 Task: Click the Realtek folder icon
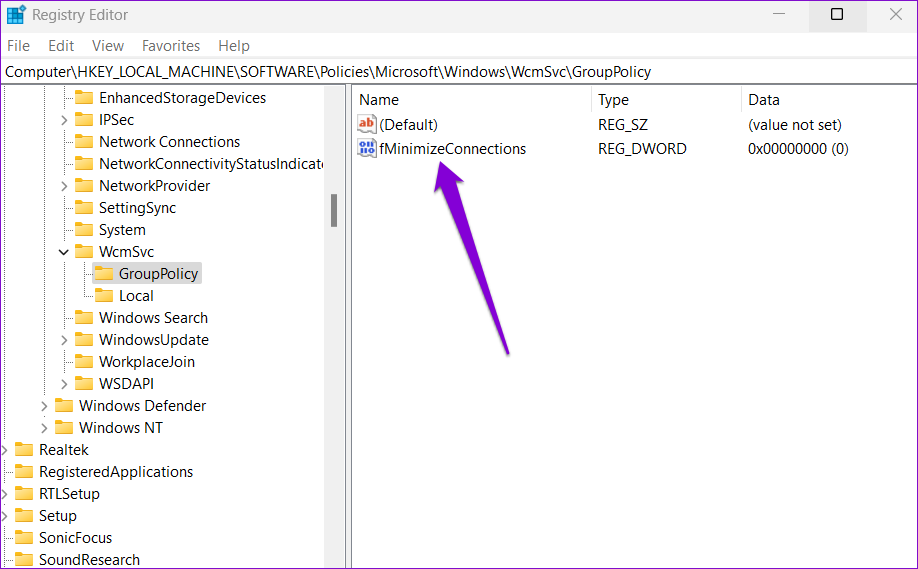coord(24,450)
